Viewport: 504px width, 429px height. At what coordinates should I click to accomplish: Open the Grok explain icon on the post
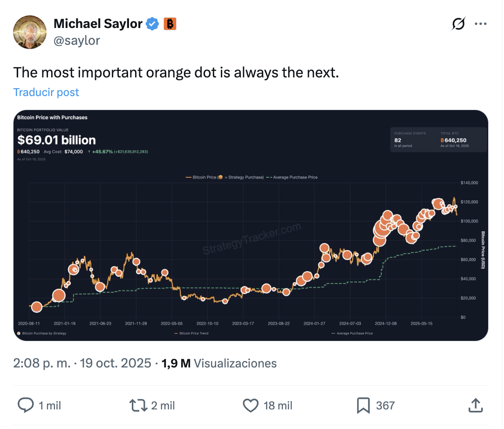click(x=458, y=24)
